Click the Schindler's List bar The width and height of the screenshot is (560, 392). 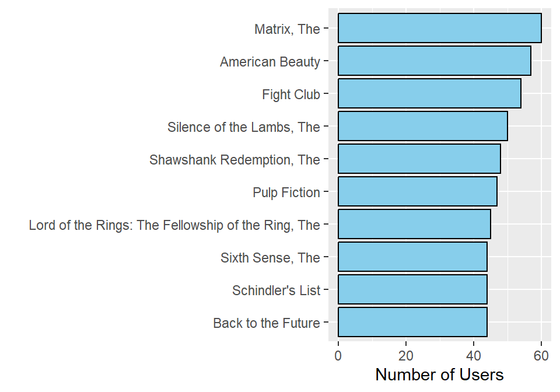click(x=412, y=289)
